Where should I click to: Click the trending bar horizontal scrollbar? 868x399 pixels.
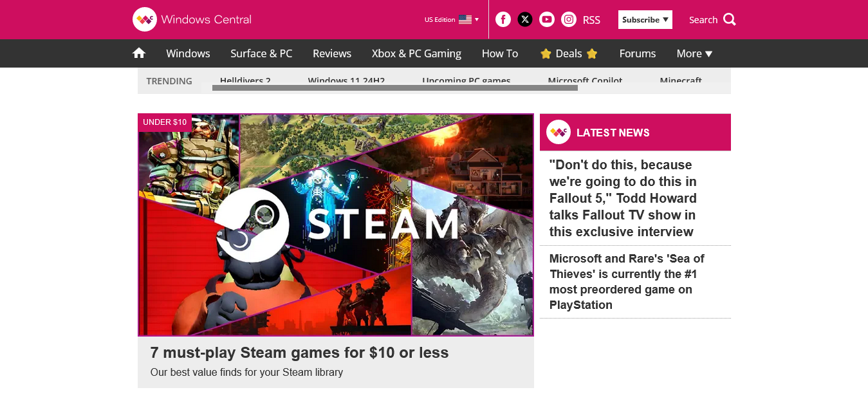(x=395, y=88)
